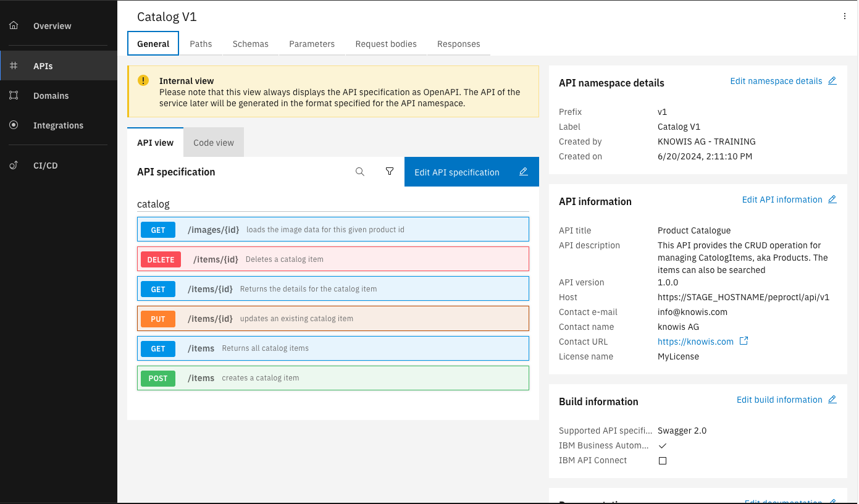Expand the DELETE /items/{id} endpoint row
The image size is (859, 504).
pos(333,259)
